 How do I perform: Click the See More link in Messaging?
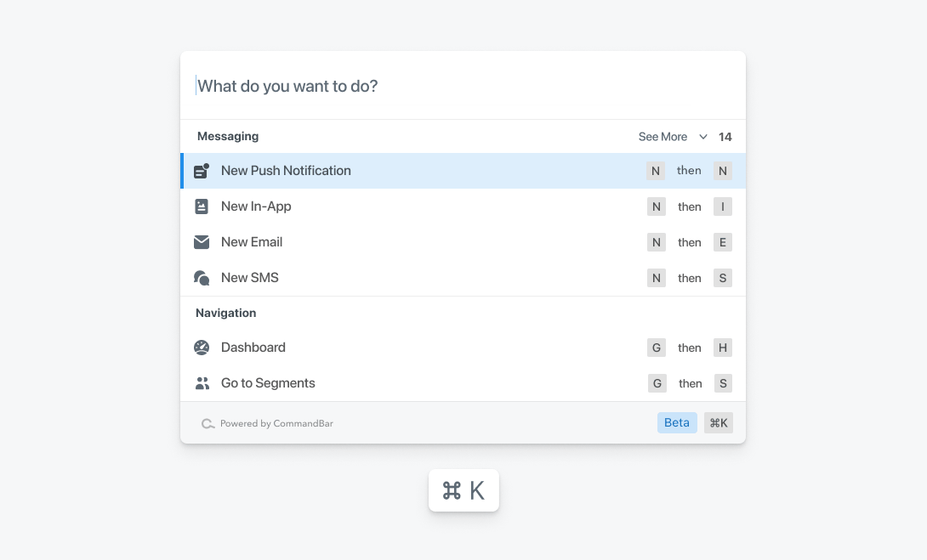pyautogui.click(x=663, y=137)
